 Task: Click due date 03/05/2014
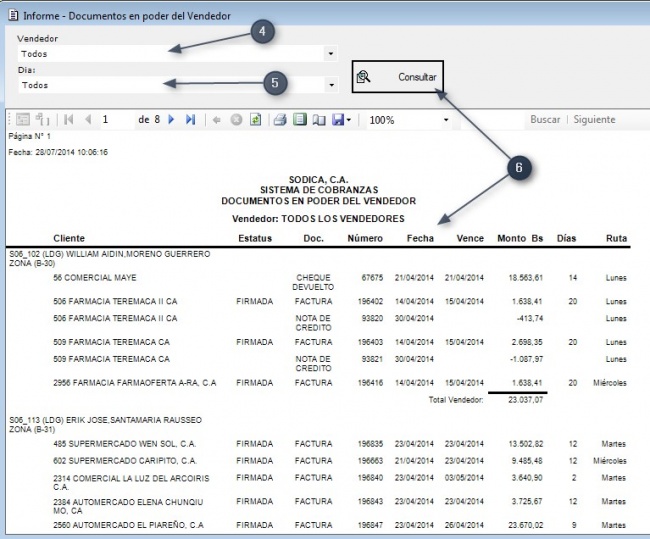point(464,478)
